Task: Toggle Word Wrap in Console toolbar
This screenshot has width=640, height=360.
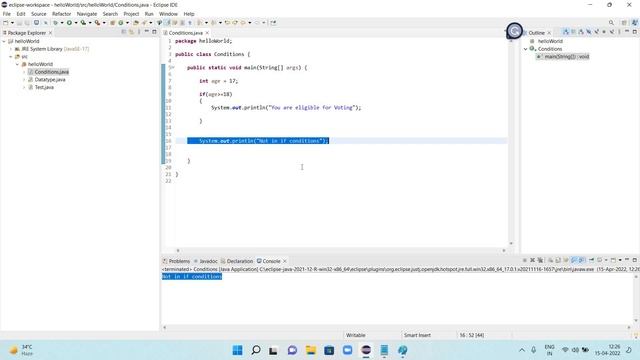Action: point(566,260)
